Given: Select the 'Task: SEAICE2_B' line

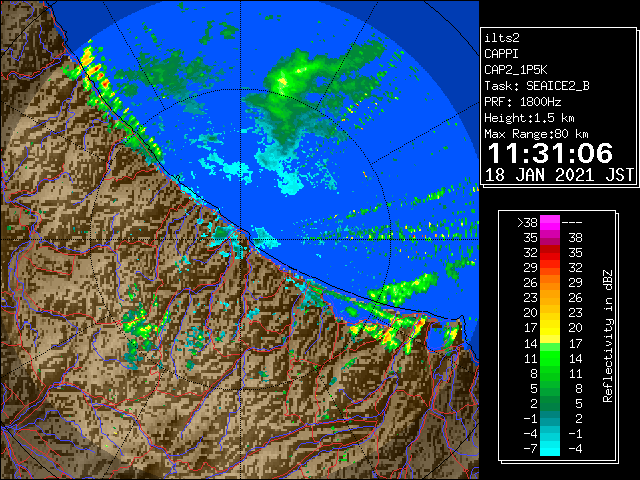Looking at the screenshot, I should [x=537, y=86].
